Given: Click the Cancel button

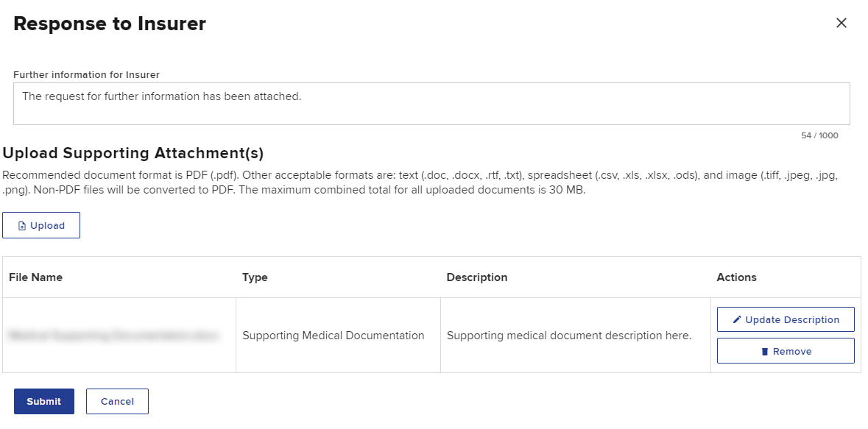Looking at the screenshot, I should click(x=117, y=401).
